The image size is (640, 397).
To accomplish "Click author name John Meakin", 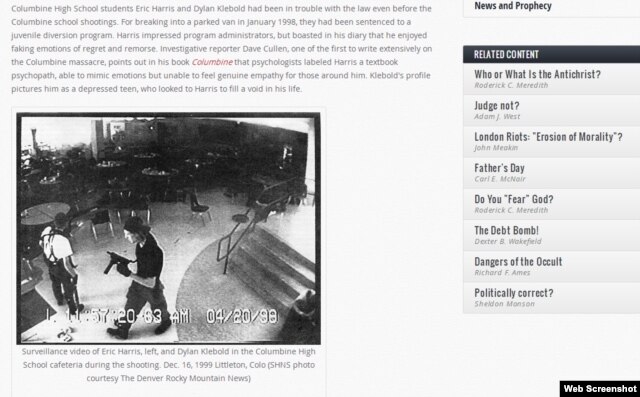I will [x=496, y=148].
